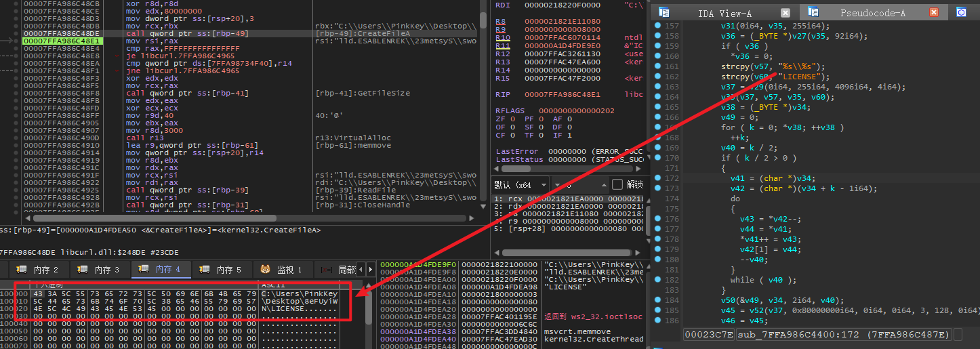Open the 默认 (x64 calling convention dropdown

pyautogui.click(x=518, y=184)
